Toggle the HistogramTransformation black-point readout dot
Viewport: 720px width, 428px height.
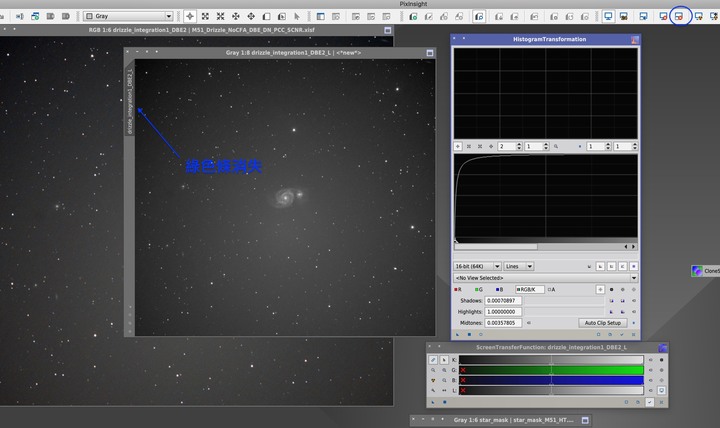tap(611, 289)
